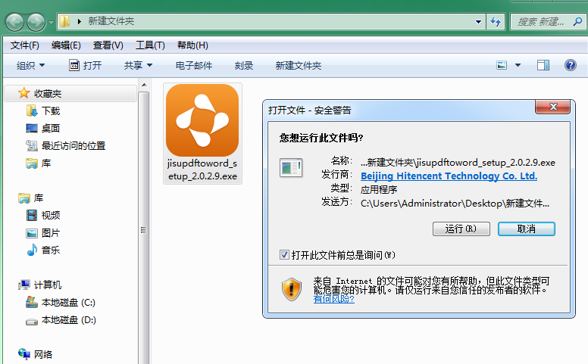
Task: Click the 运行(R) button
Action: click(461, 229)
